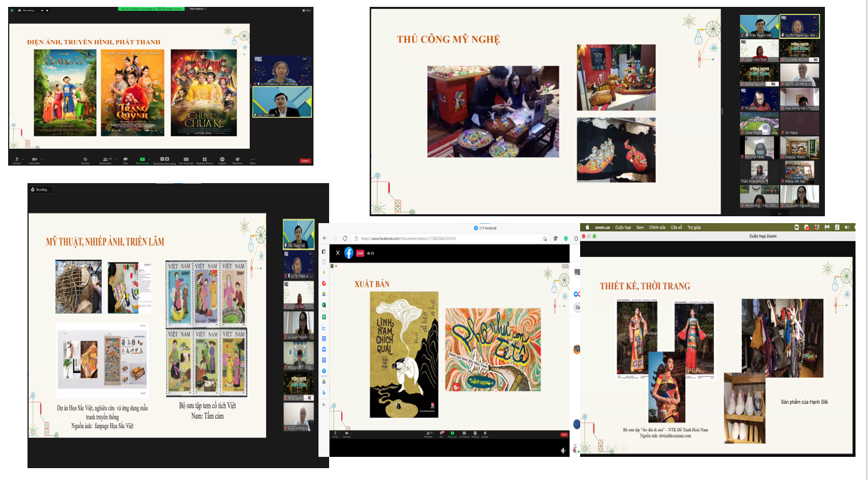Click plus icon at browser sidebar bottom
868x480 pixels.
point(323,404)
